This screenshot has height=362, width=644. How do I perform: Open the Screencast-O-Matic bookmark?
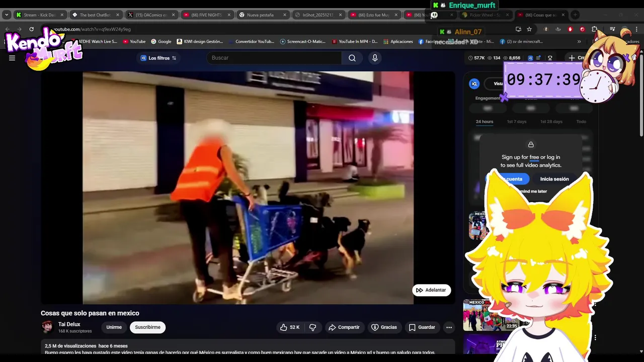tap(303, 42)
